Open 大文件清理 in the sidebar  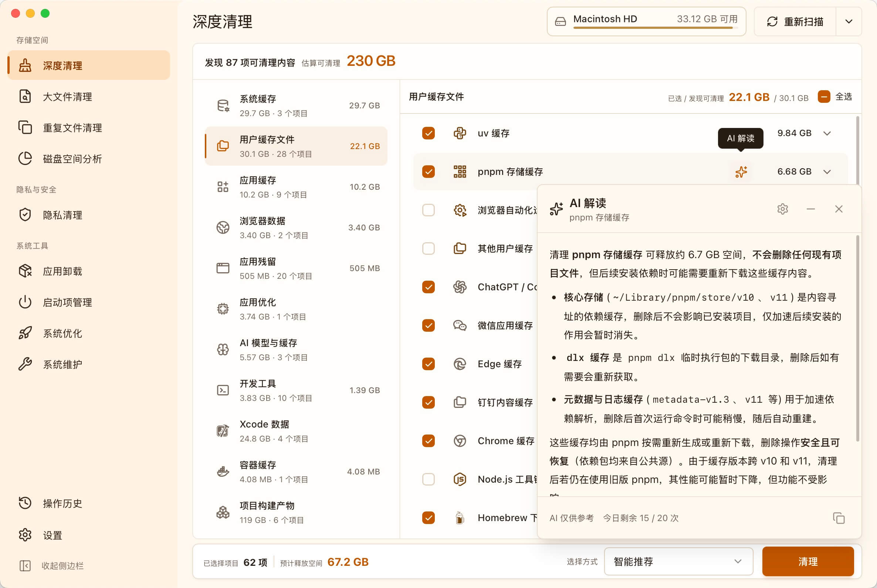[x=88, y=97]
